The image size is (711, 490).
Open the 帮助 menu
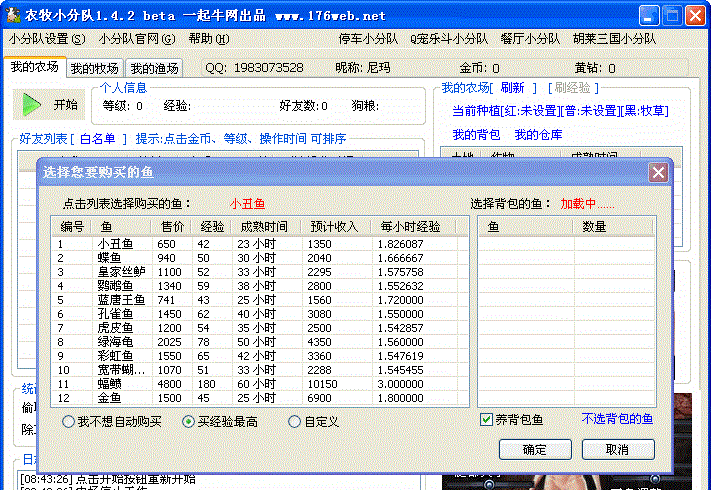pyautogui.click(x=207, y=39)
